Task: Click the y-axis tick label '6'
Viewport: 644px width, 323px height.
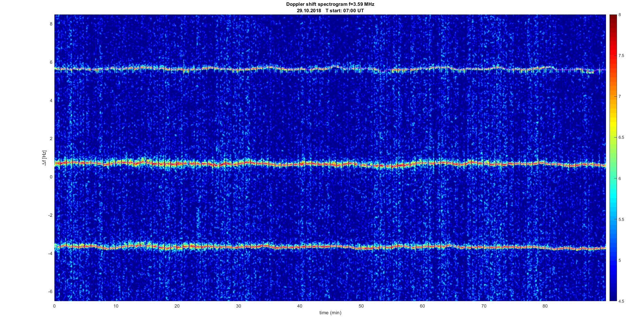Action: [x=51, y=62]
